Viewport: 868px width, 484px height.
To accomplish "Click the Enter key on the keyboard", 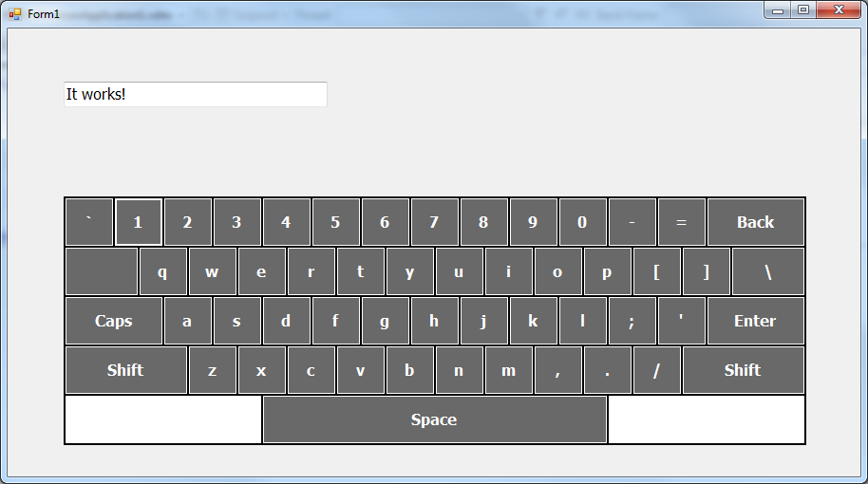I will pos(756,320).
